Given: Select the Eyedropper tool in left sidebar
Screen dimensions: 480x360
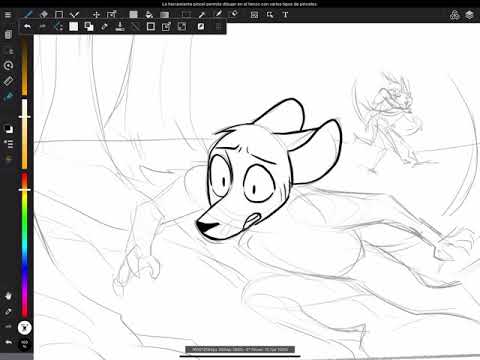Looking at the screenshot, I should pyautogui.click(x=8, y=312).
